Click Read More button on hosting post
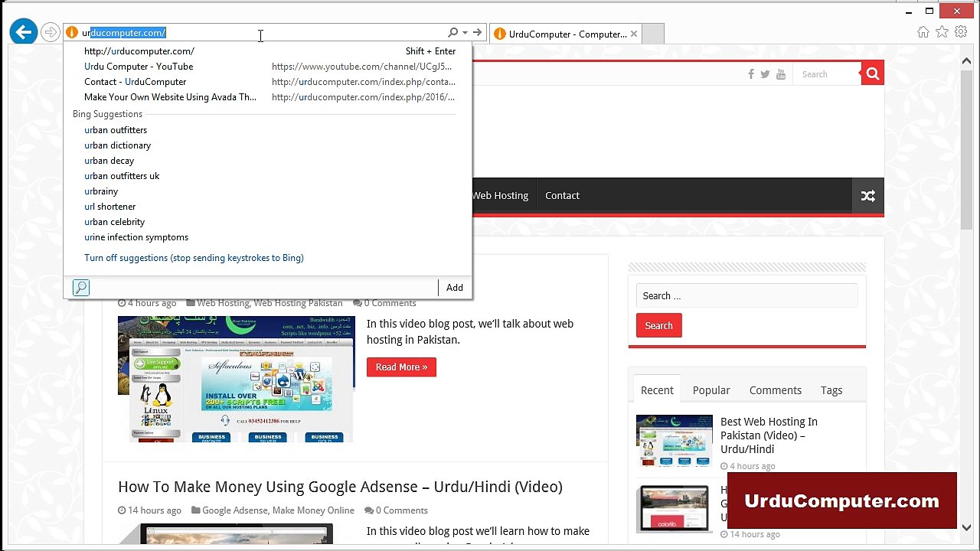Screen dimensions: 980x551 point(401,367)
